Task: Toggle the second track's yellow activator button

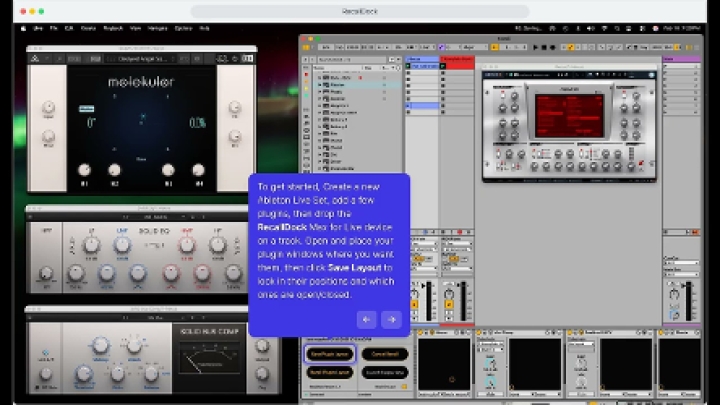Action: pos(449,304)
